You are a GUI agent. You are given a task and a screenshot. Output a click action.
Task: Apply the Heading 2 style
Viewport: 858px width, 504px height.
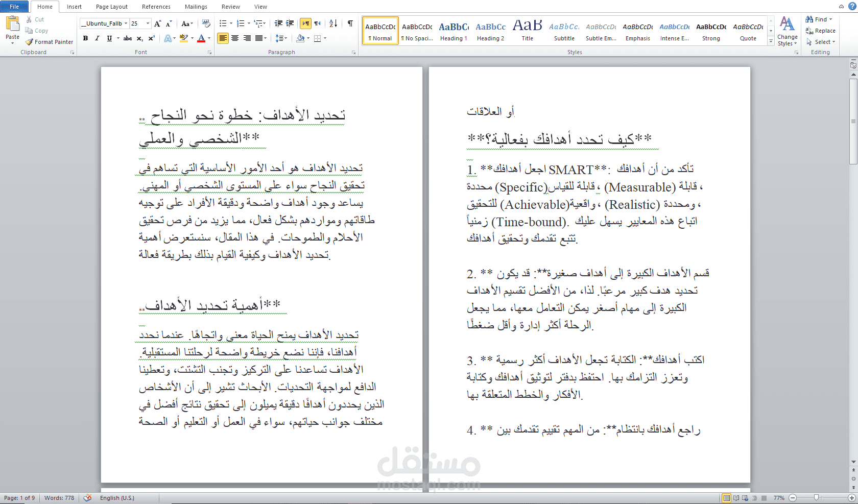(490, 31)
